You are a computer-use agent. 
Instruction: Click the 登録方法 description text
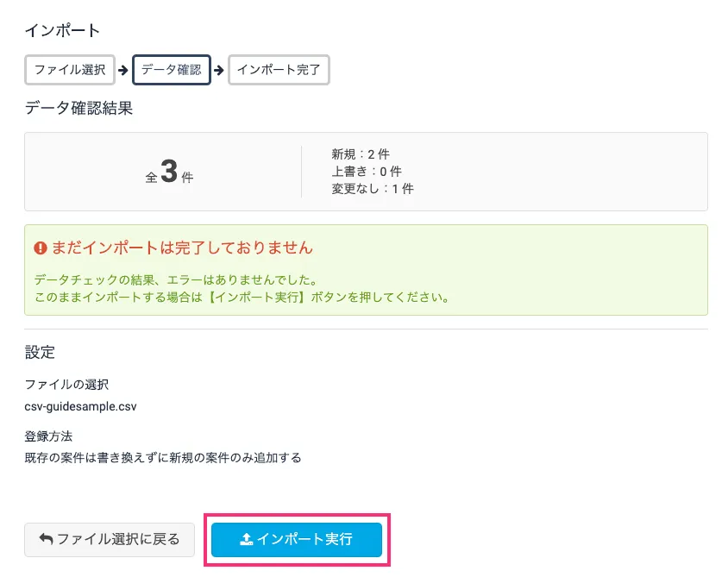coord(163,457)
